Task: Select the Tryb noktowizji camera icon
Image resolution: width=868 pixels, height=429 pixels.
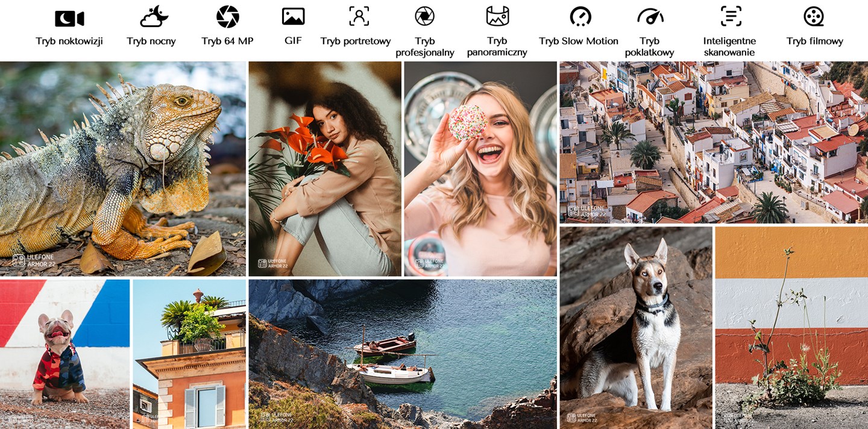Action: [x=69, y=18]
